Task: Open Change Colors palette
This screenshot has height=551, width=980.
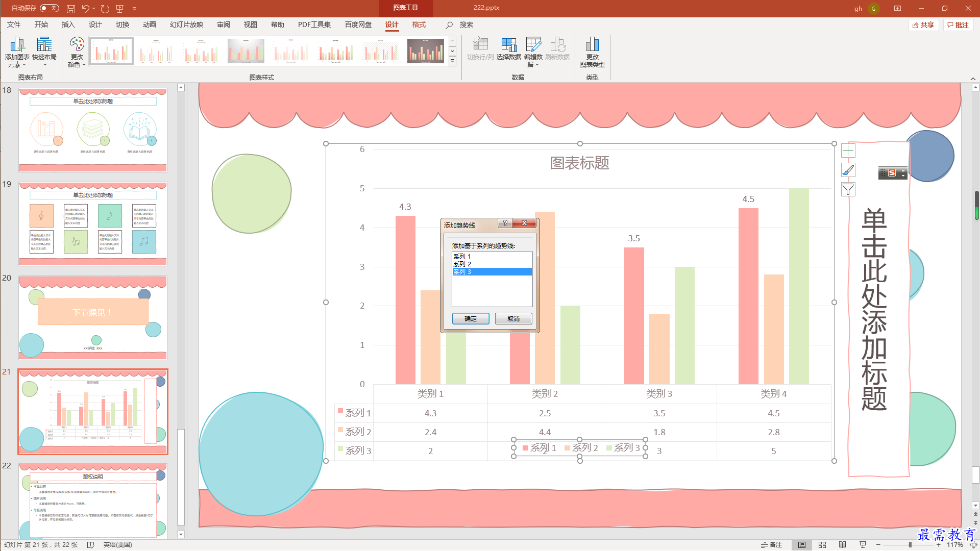Action: pos(77,53)
